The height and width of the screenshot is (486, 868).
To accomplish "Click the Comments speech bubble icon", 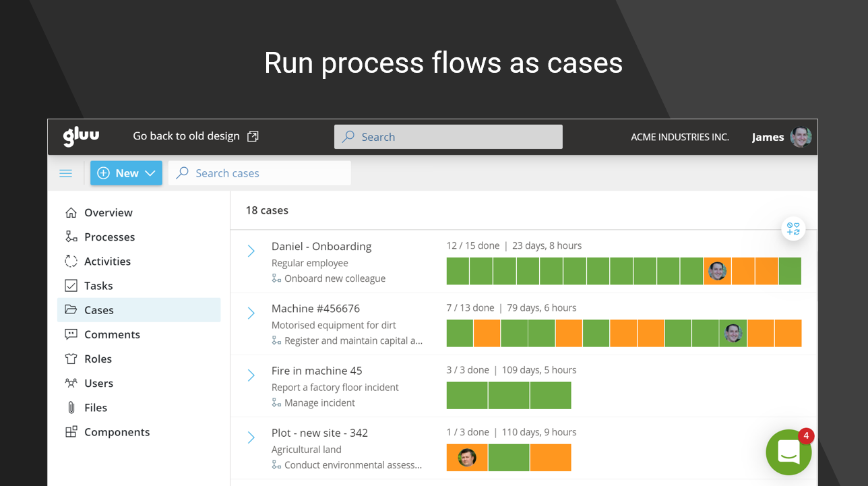I will point(71,334).
